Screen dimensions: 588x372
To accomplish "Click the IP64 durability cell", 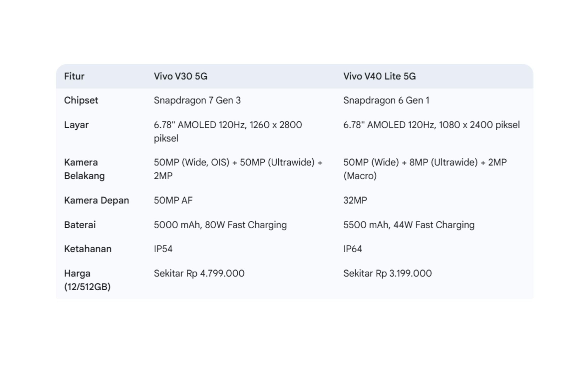I will 353,249.
